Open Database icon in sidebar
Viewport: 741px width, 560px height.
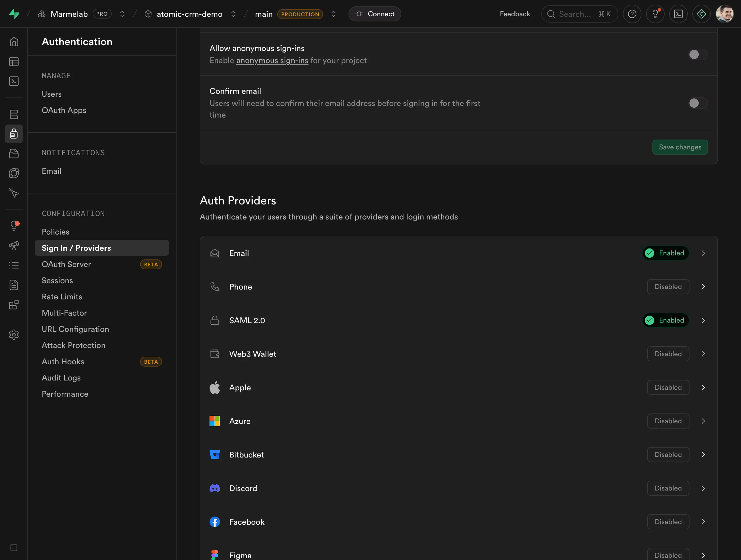(x=14, y=114)
